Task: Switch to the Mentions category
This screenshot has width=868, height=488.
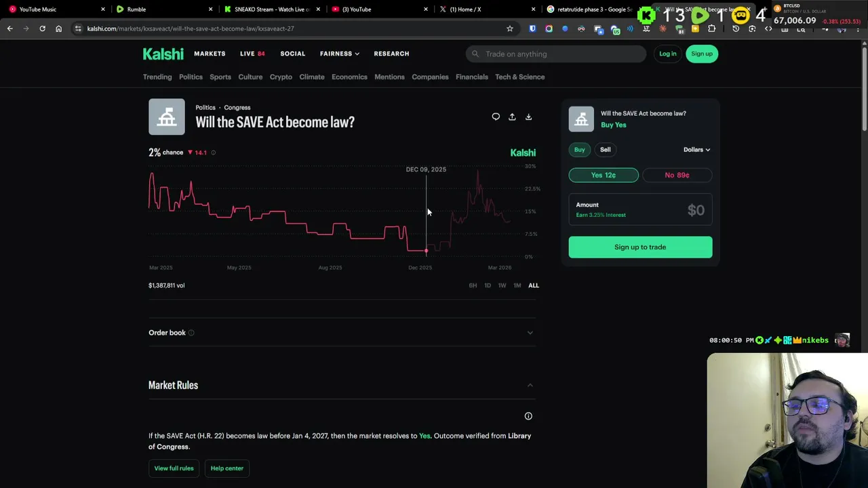Action: (x=389, y=77)
